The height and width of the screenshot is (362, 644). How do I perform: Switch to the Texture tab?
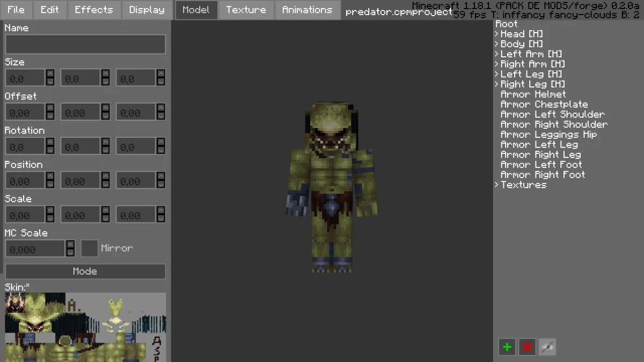pyautogui.click(x=246, y=10)
